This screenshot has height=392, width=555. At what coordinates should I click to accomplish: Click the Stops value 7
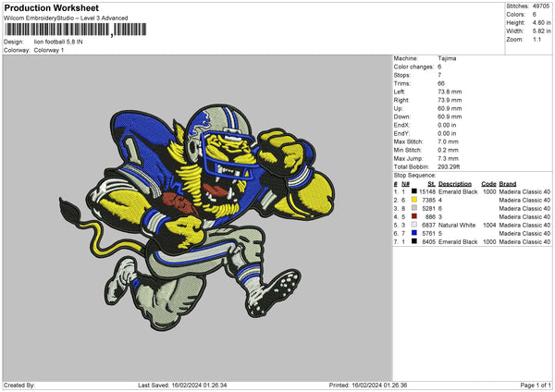[x=439, y=75]
